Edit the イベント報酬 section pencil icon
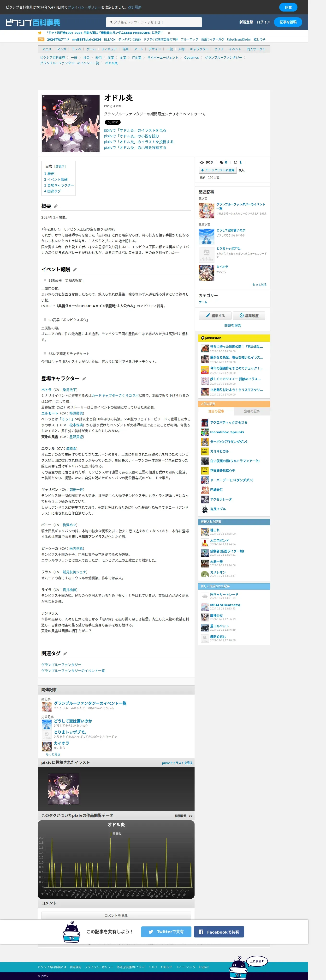326x980 pixels. 75,270
